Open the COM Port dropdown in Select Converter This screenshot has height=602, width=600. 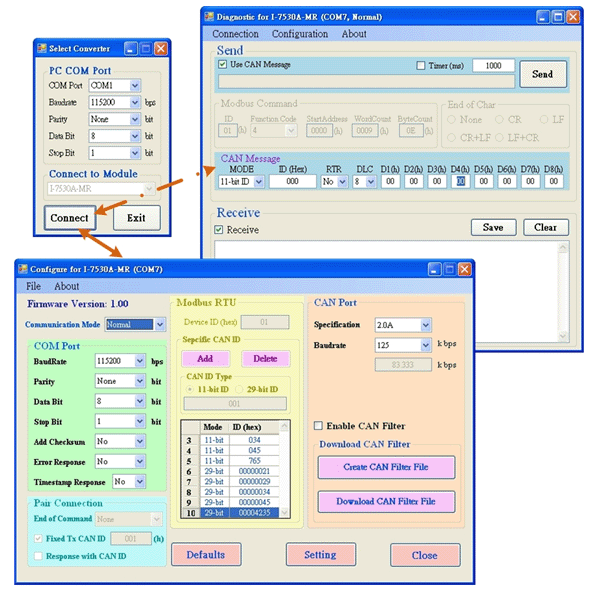[x=135, y=85]
